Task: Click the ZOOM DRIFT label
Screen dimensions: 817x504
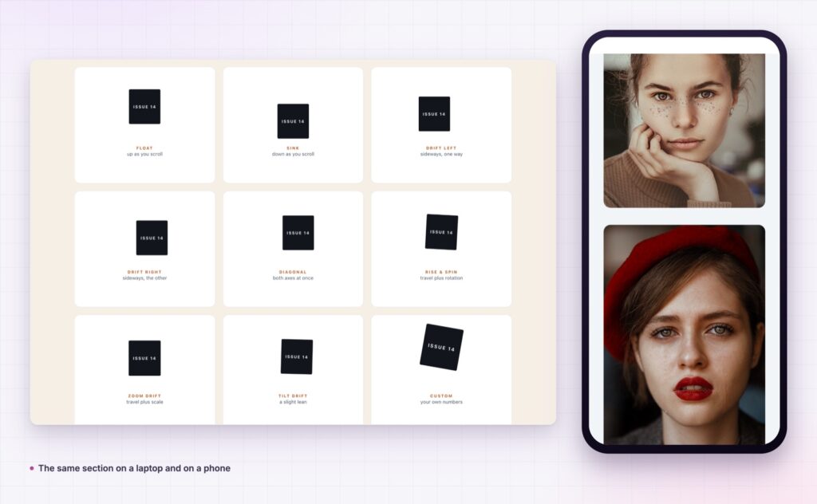Action: pyautogui.click(x=144, y=396)
